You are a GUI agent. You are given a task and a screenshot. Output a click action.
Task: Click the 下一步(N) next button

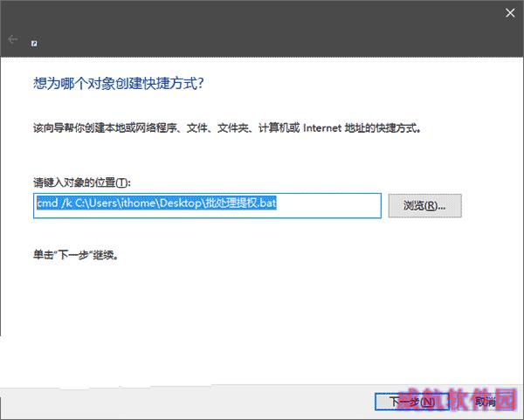click(x=411, y=402)
